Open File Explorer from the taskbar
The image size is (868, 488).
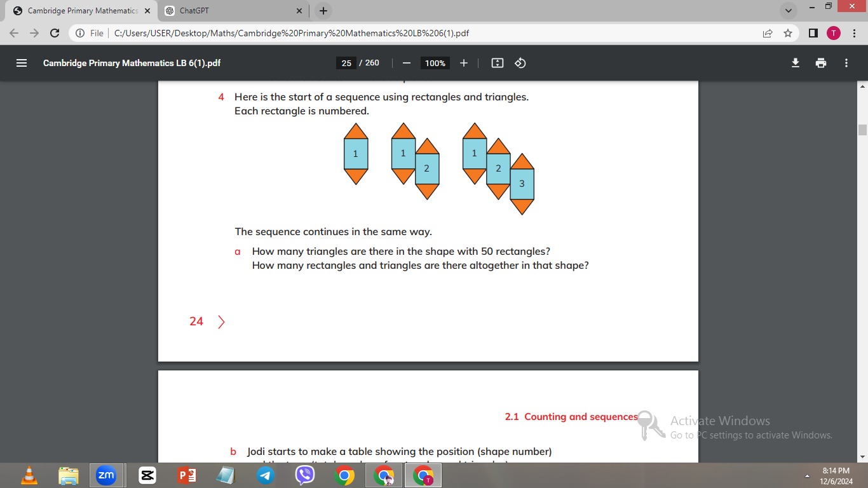pos(69,475)
